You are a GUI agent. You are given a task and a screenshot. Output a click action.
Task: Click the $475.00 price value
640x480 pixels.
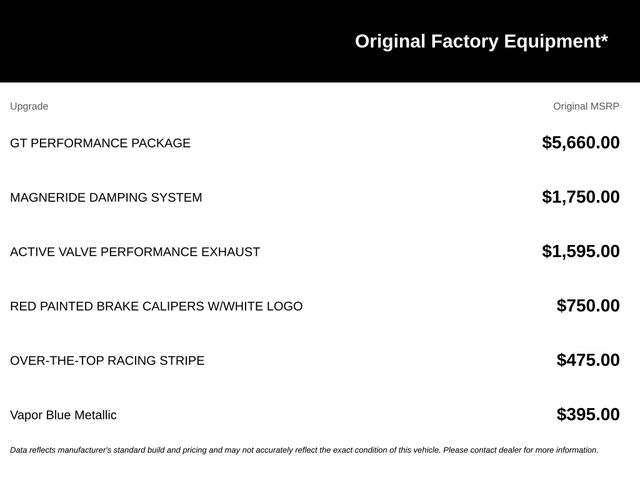(588, 360)
